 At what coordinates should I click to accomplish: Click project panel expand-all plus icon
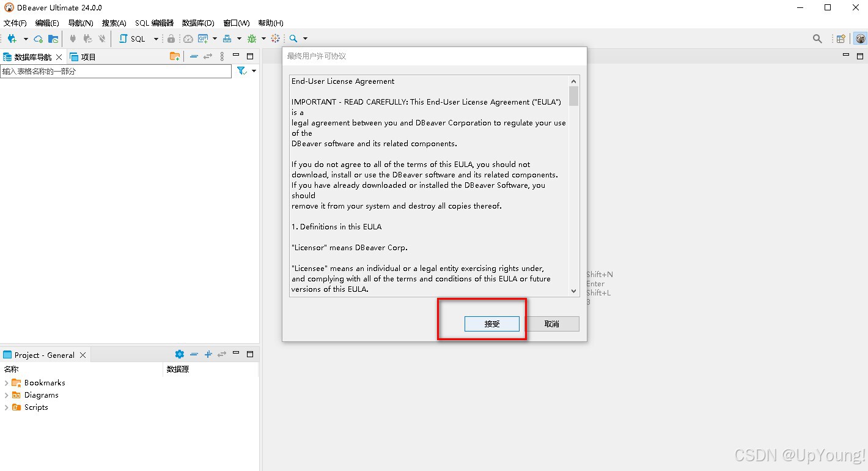(x=208, y=354)
